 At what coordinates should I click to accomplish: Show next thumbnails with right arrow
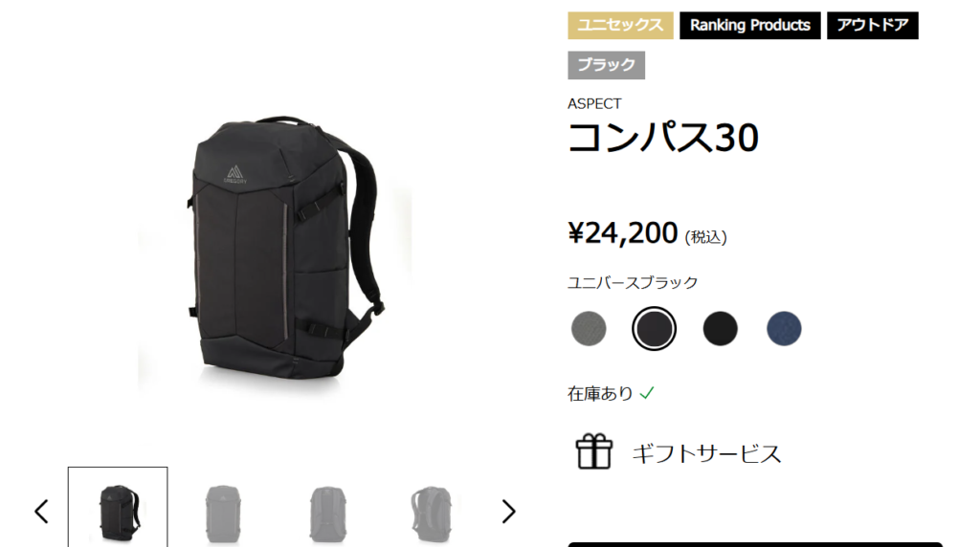pos(509,512)
